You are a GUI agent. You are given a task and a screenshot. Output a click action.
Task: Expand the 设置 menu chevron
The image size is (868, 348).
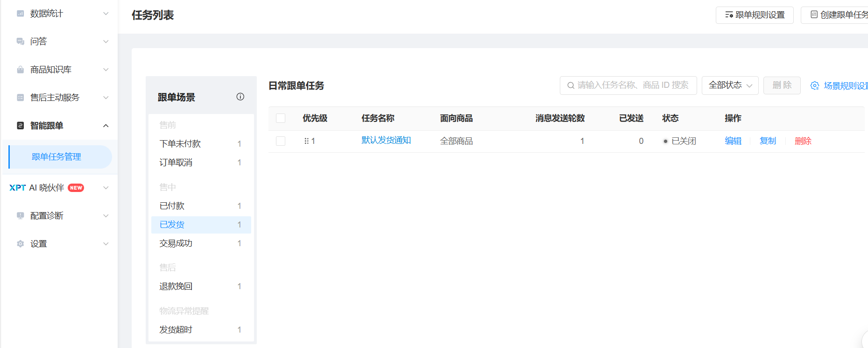coord(106,244)
